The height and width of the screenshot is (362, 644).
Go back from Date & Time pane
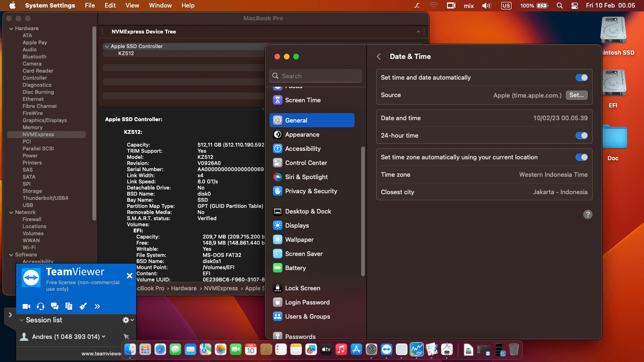379,57
